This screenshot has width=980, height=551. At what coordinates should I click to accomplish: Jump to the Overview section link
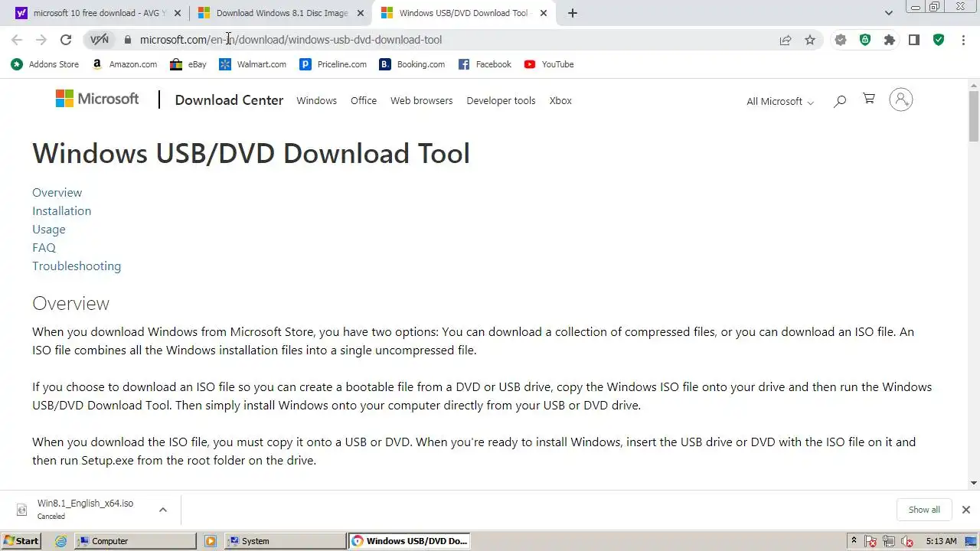click(57, 192)
